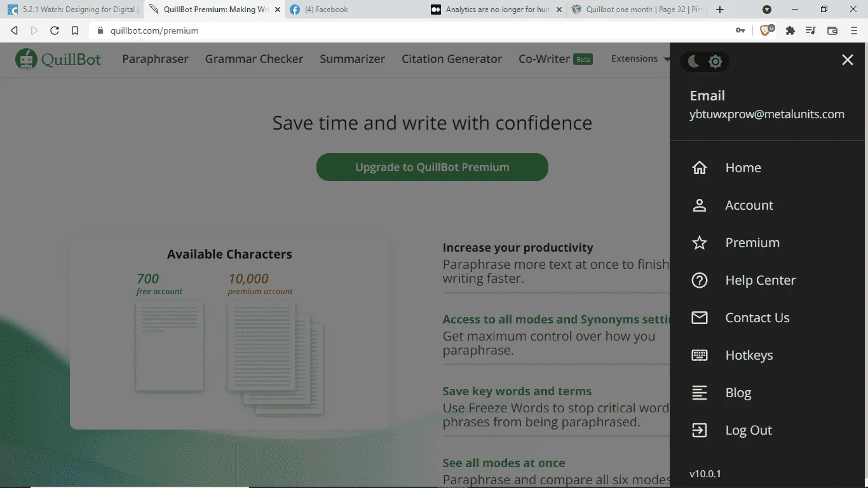Switch to Quillbot one month tab
This screenshot has height=488, width=868.
tap(637, 10)
